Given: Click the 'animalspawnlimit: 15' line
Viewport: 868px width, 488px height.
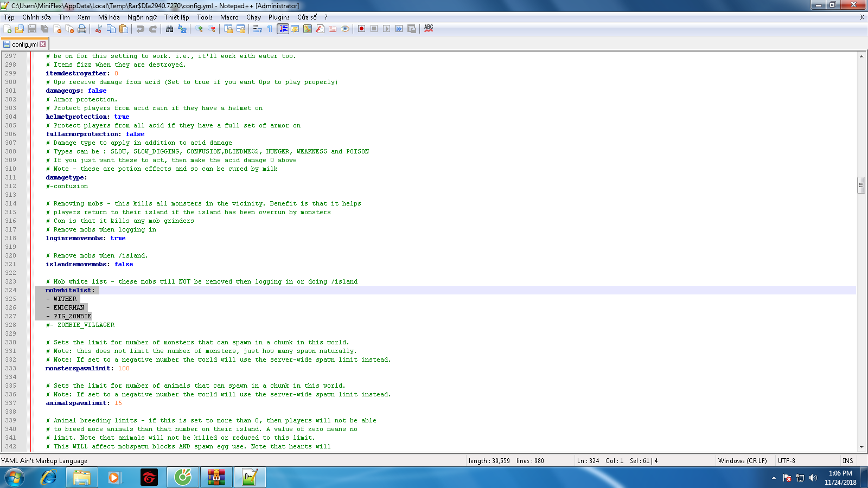Looking at the screenshot, I should [84, 403].
